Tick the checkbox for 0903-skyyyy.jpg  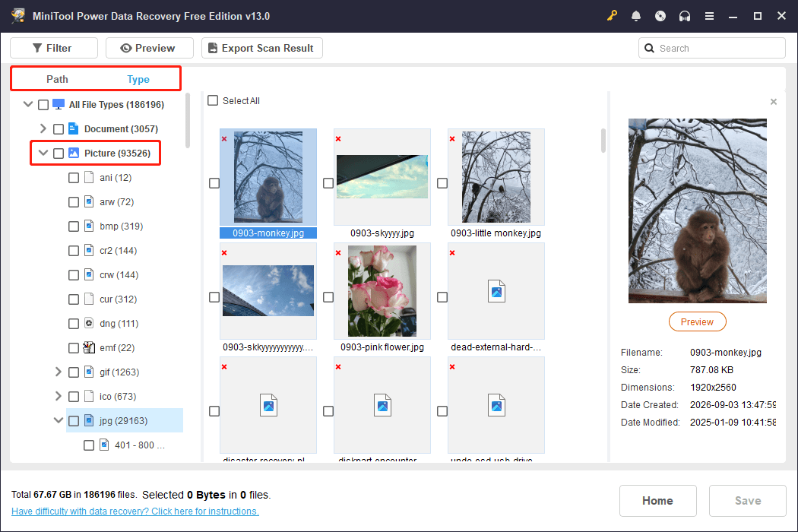[x=328, y=183]
